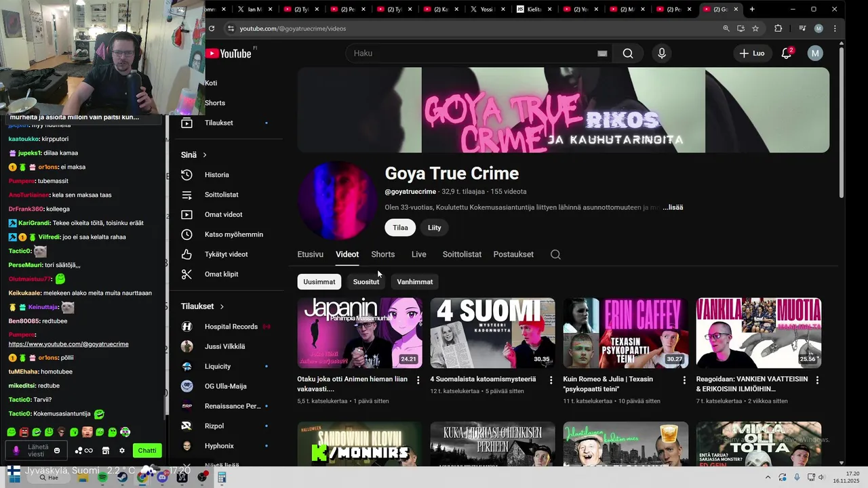Bookmark this page with star icon
Image resolution: width=868 pixels, height=488 pixels.
[755, 28]
